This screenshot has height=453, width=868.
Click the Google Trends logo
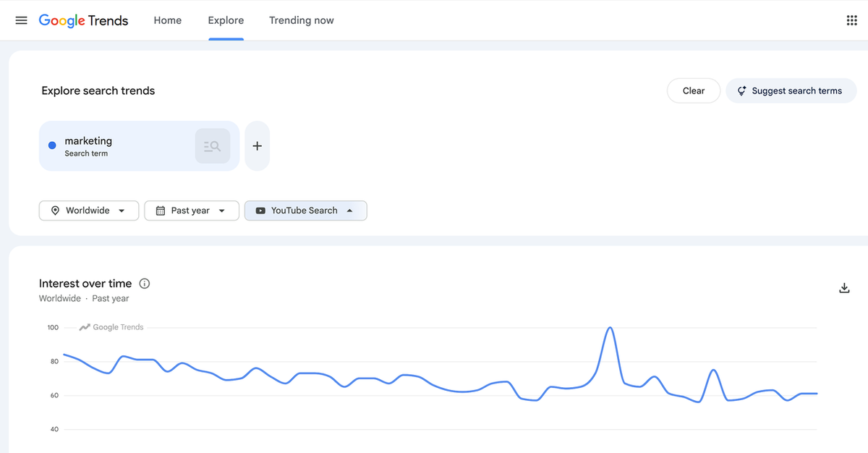click(x=84, y=20)
